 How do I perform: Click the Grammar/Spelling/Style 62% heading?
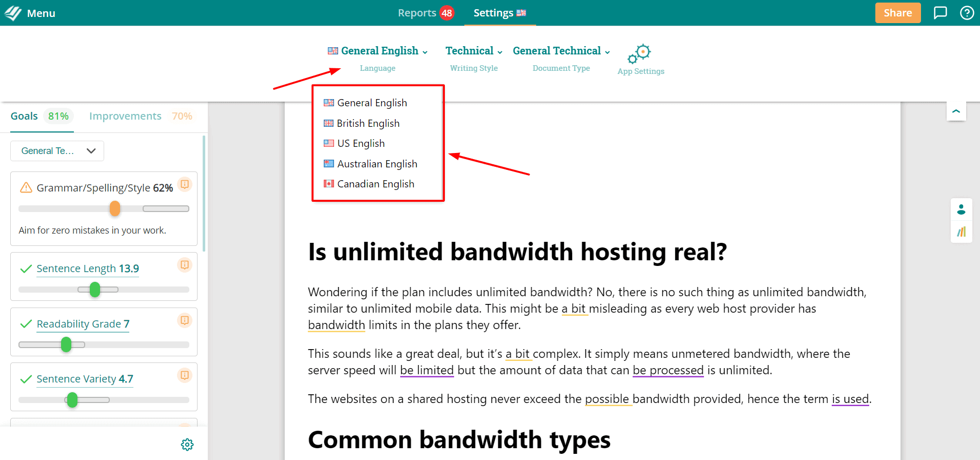click(105, 188)
